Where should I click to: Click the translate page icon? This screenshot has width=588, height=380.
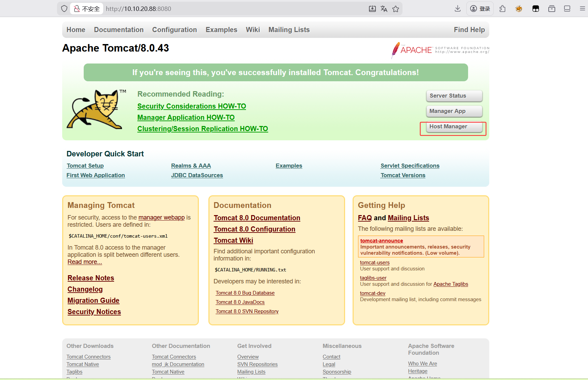[384, 9]
